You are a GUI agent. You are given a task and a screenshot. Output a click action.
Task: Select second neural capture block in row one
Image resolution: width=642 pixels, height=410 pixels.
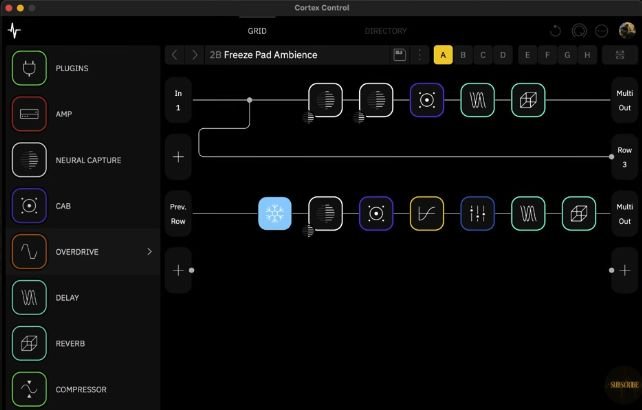[x=376, y=100]
